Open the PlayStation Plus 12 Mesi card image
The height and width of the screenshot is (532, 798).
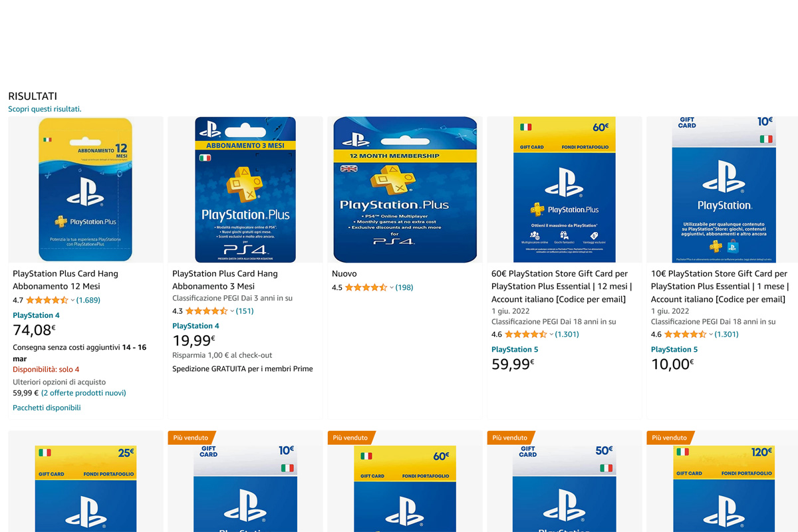[x=85, y=190]
